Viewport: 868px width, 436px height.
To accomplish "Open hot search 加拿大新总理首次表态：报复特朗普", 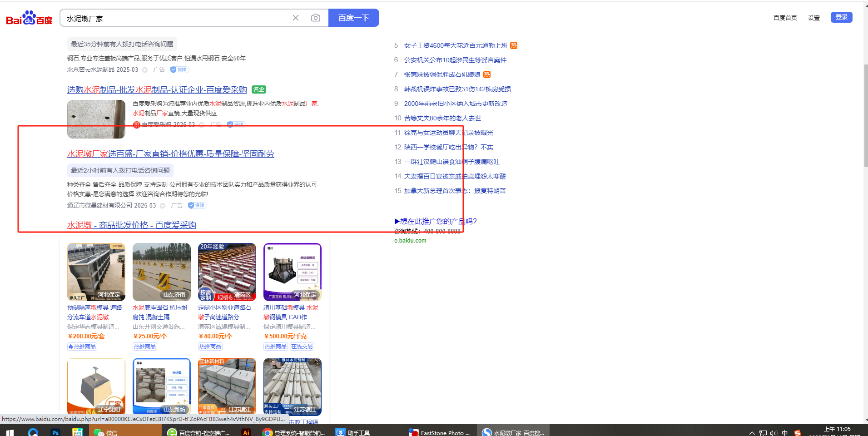I will click(x=455, y=191).
